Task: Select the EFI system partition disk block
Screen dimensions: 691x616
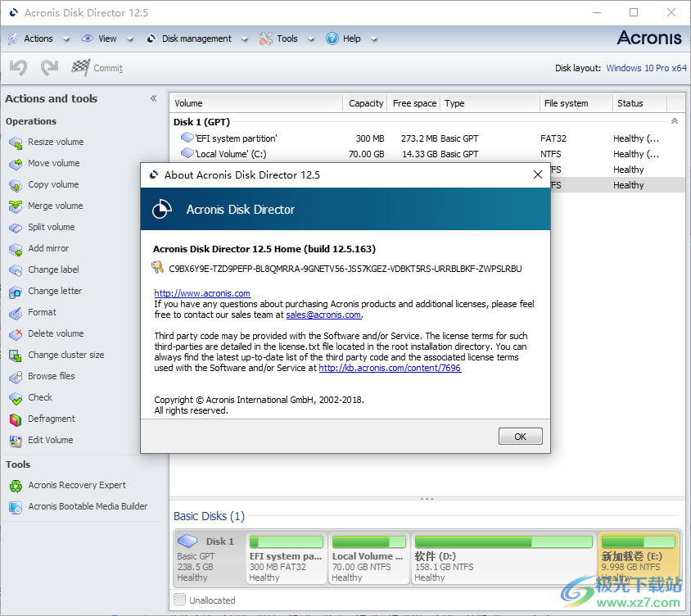Action: click(287, 559)
